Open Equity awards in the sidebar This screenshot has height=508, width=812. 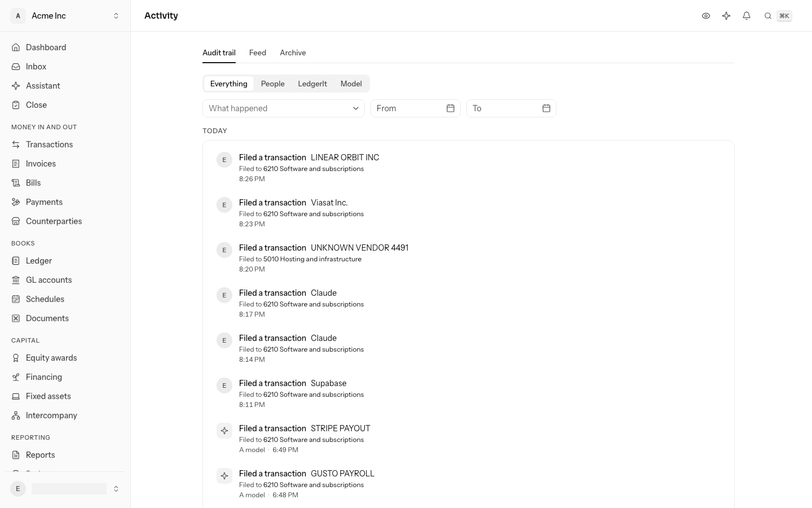point(65,358)
